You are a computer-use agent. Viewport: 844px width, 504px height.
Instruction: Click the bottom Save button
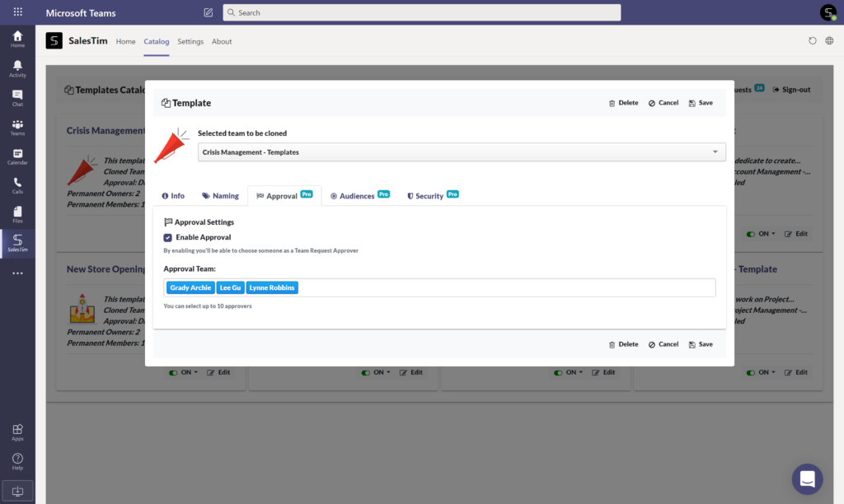pos(701,344)
